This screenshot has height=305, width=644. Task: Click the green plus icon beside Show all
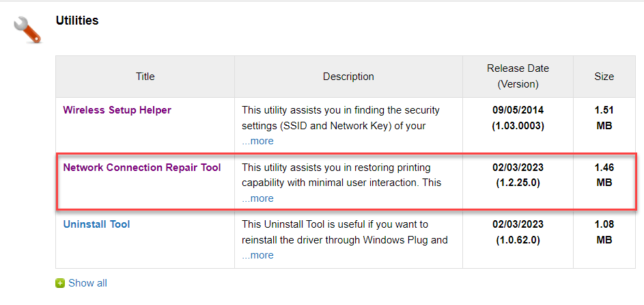point(60,283)
